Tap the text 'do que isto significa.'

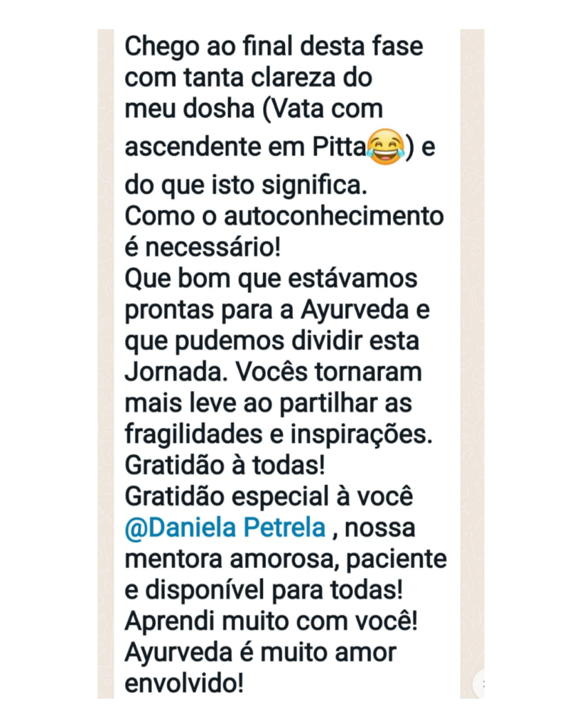point(246,186)
